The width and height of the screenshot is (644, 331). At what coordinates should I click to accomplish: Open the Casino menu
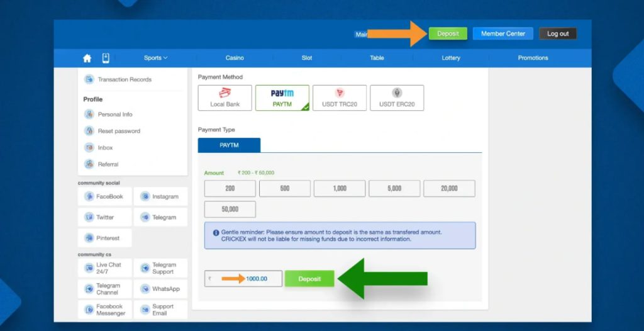pos(235,58)
